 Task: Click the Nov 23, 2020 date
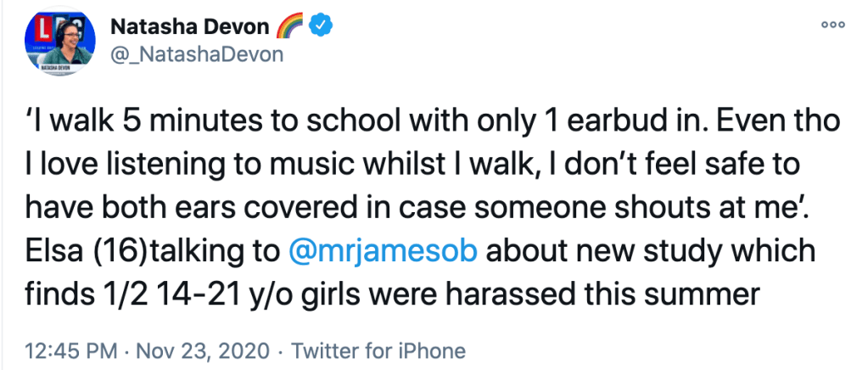coord(189,351)
